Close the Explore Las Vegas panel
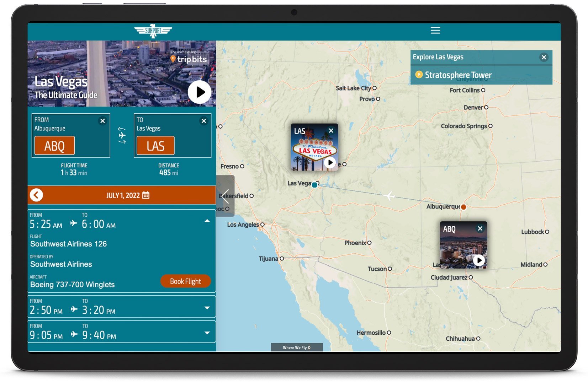This screenshot has width=588, height=383. 544,57
